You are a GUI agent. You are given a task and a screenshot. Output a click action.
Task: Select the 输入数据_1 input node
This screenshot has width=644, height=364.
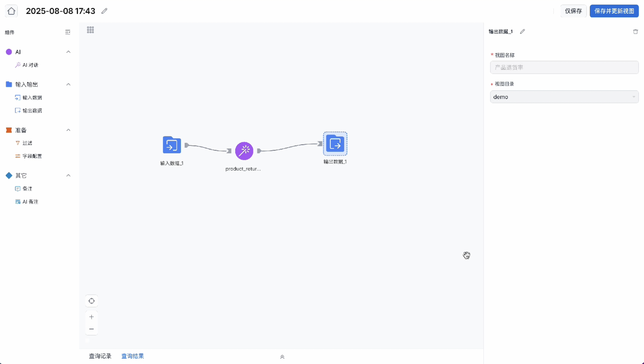(x=172, y=145)
